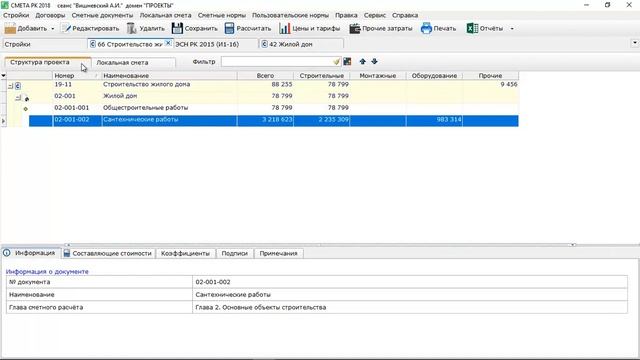The height and width of the screenshot is (360, 640).
Task: Click the Печать printer button
Action: coord(439,29)
